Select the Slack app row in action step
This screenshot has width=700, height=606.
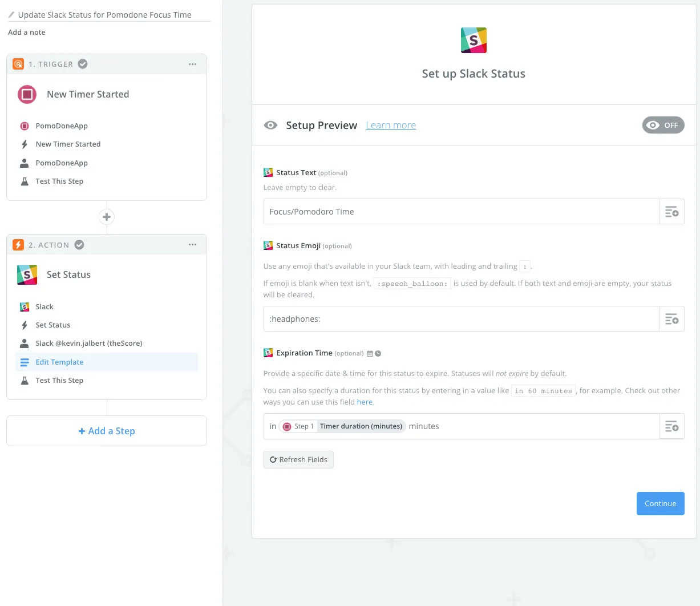pos(107,307)
